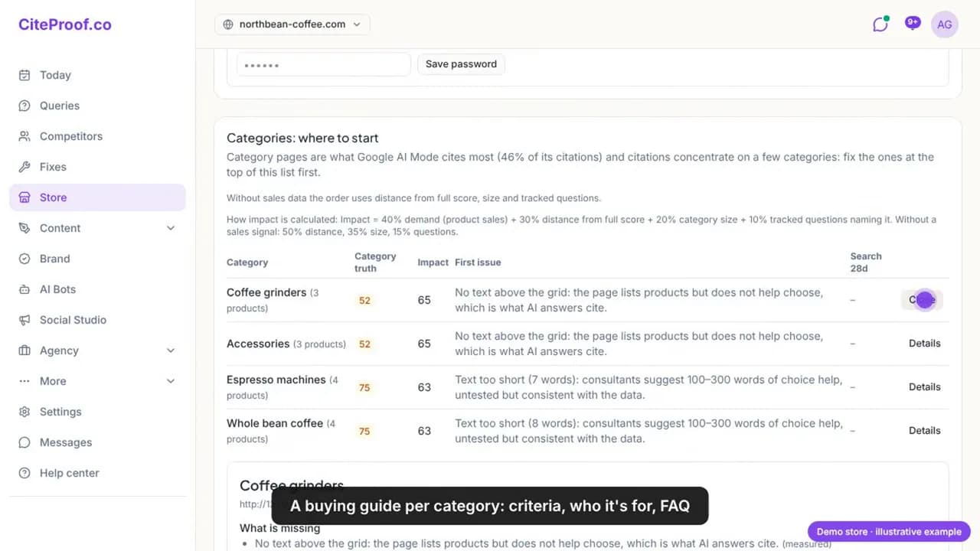Click the Category truth column header
Screen dimensions: 980x551
coord(375,262)
